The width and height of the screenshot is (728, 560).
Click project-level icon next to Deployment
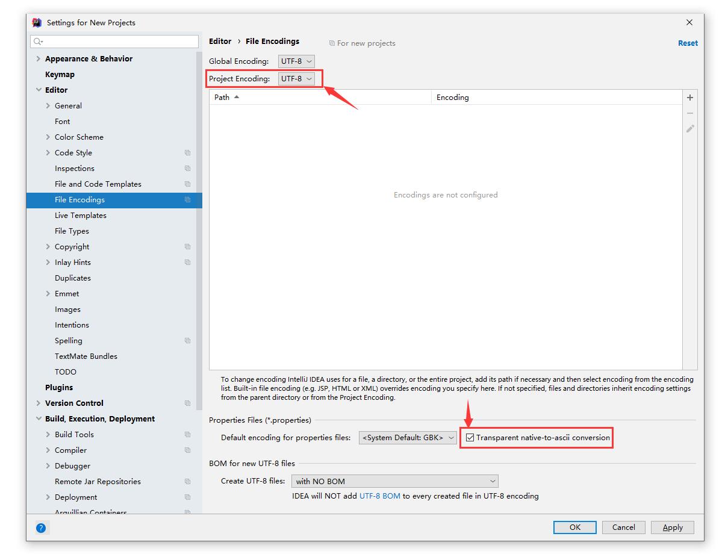(x=187, y=497)
